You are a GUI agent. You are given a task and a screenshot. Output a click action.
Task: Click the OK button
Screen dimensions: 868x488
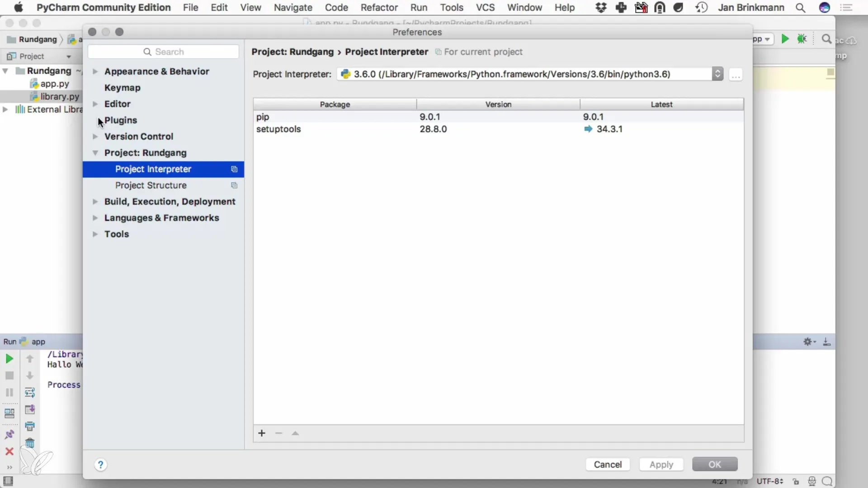715,465
